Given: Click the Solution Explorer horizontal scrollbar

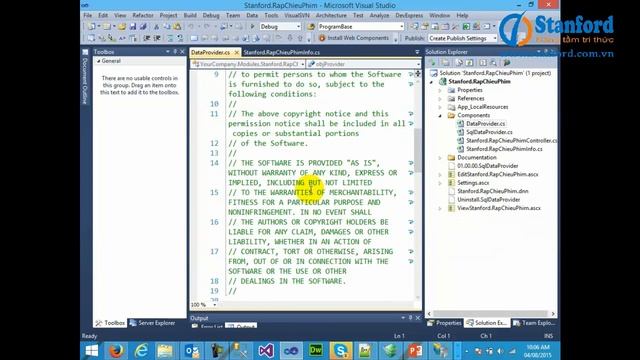Looking at the screenshot, I should coord(490,314).
